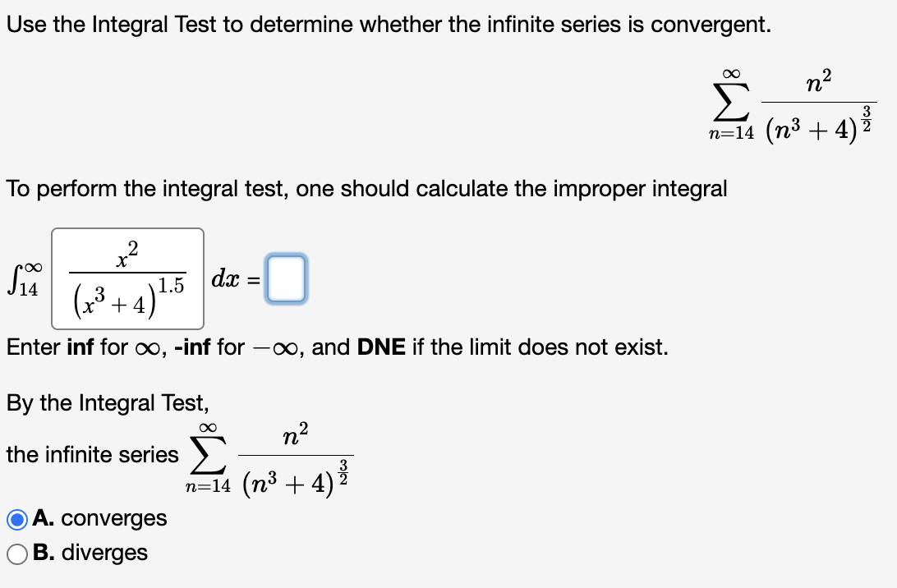Viewport: 897px width, 588px height.
Task: Click the bold label B. next to diverges
Action: [x=43, y=553]
